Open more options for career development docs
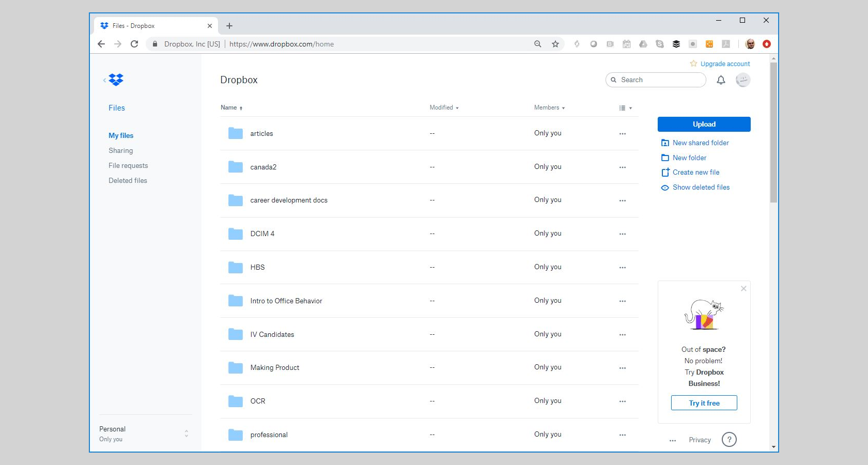The image size is (868, 465). coord(623,200)
